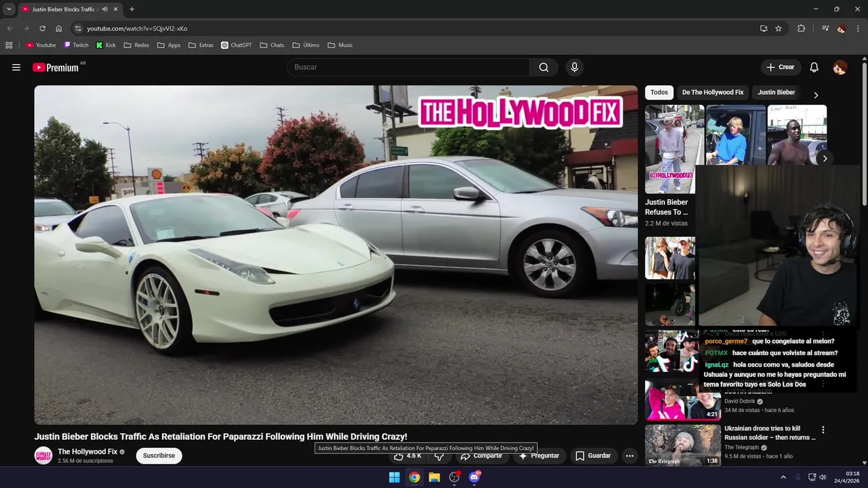Click the browser address bar URL

tap(137, 28)
